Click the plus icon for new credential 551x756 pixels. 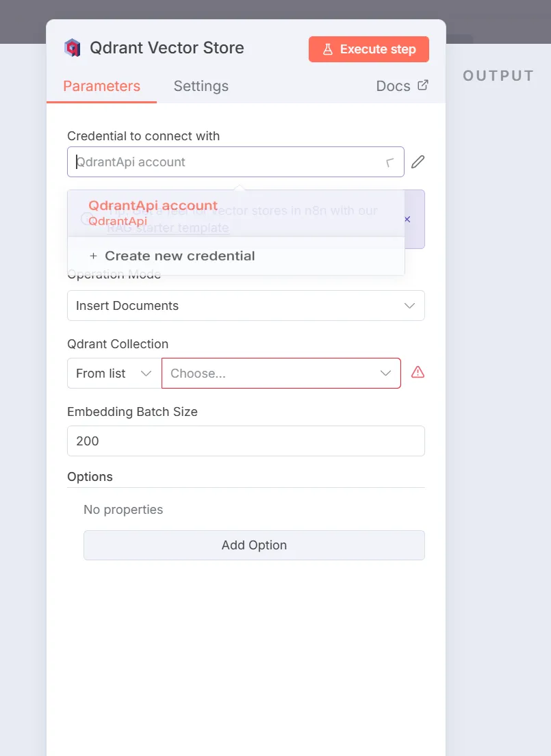point(93,256)
